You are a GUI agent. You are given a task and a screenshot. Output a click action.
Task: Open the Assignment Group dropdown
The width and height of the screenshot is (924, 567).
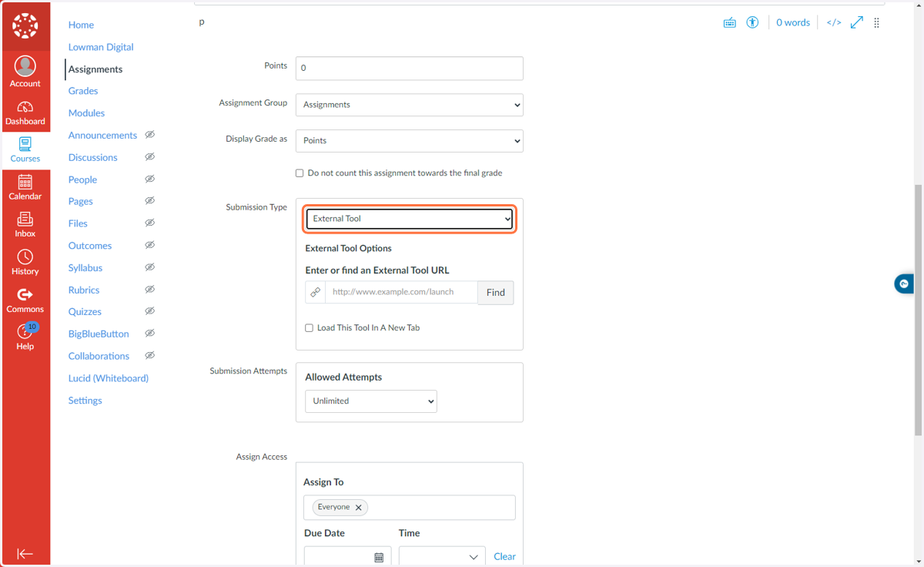(410, 105)
